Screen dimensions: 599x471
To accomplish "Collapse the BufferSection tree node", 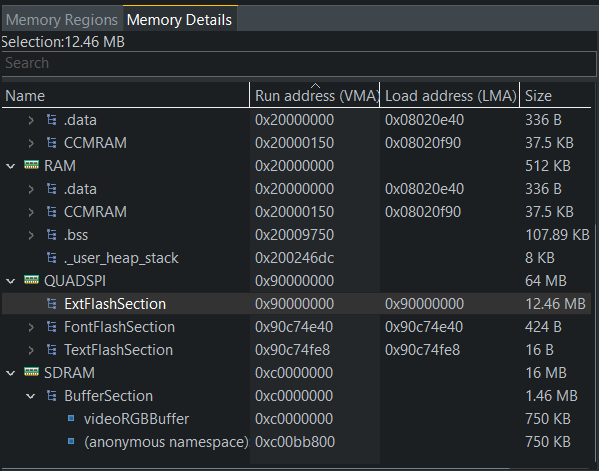I will (31, 396).
